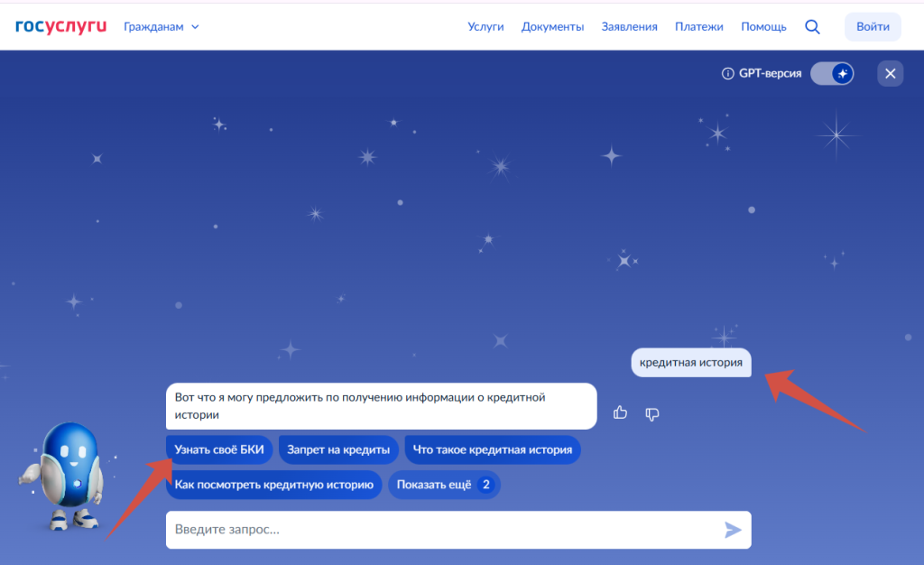
Task: Click the thumbs down feedback icon
Action: (x=652, y=413)
